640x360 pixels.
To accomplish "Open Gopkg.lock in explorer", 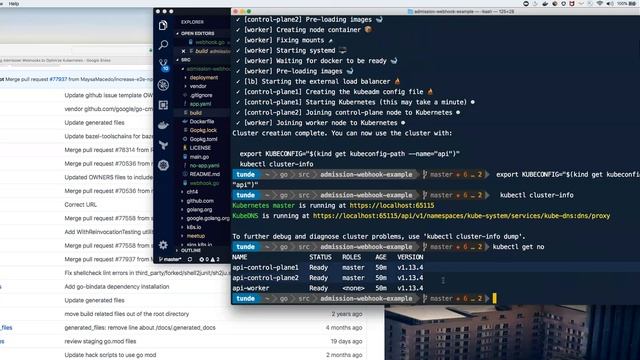I will pos(203,130).
